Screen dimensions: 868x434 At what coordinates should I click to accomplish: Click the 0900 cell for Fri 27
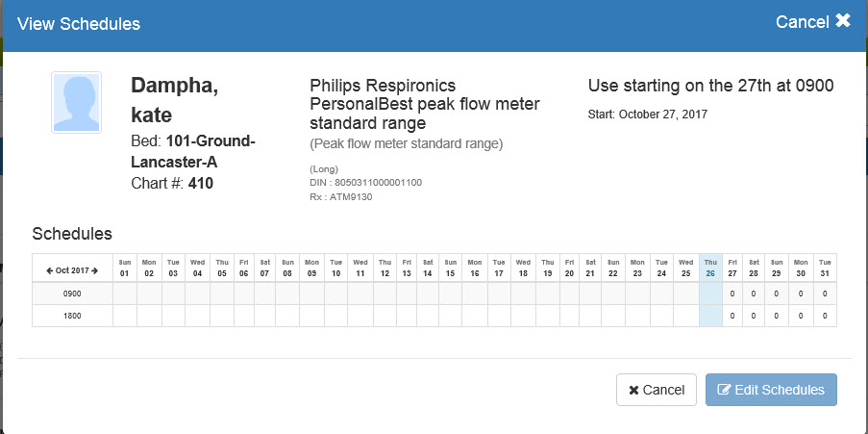coord(732,293)
